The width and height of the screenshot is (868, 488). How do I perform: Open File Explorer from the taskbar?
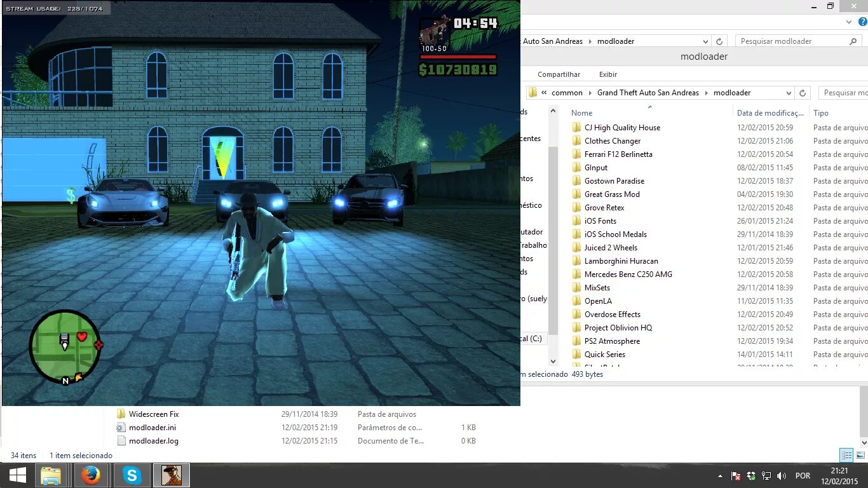pyautogui.click(x=51, y=475)
